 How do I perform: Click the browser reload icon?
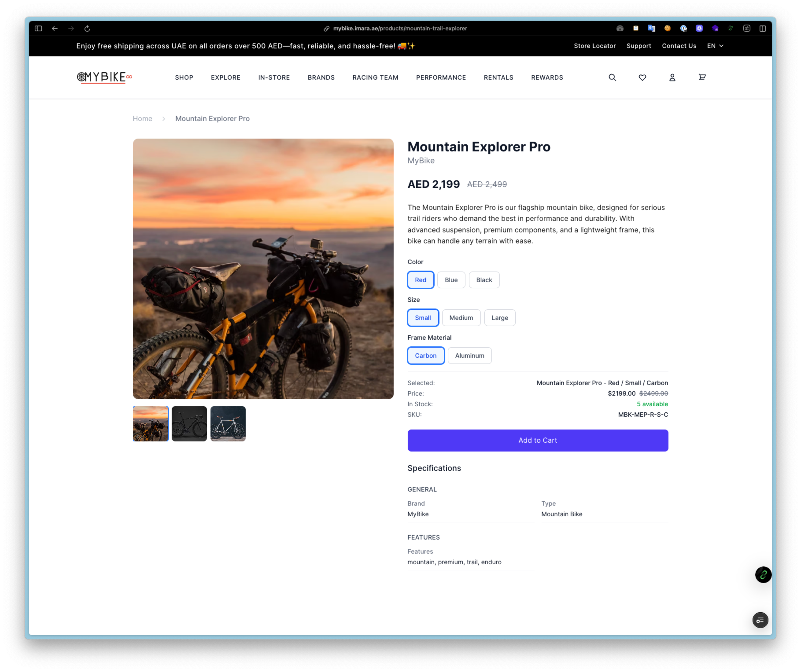pyautogui.click(x=87, y=29)
